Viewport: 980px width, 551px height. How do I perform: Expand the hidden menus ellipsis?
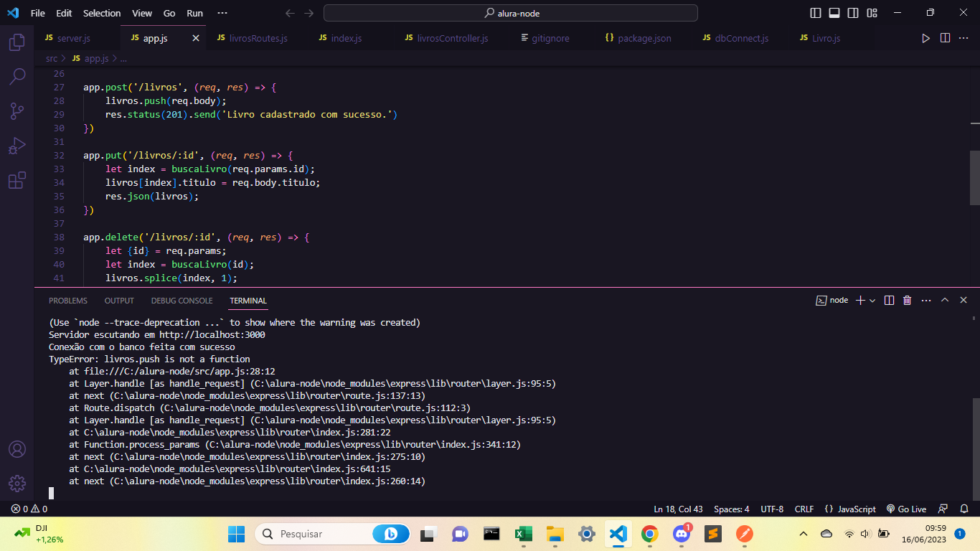tap(222, 13)
